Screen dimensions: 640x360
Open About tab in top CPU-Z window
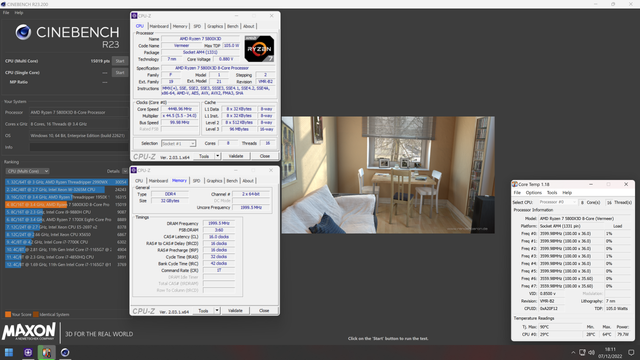pyautogui.click(x=249, y=26)
